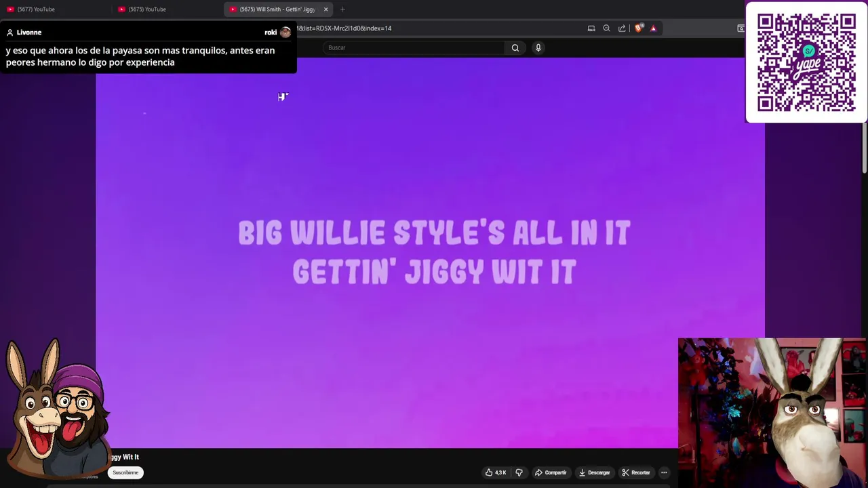Click the donkey webcam overlay

(772, 412)
